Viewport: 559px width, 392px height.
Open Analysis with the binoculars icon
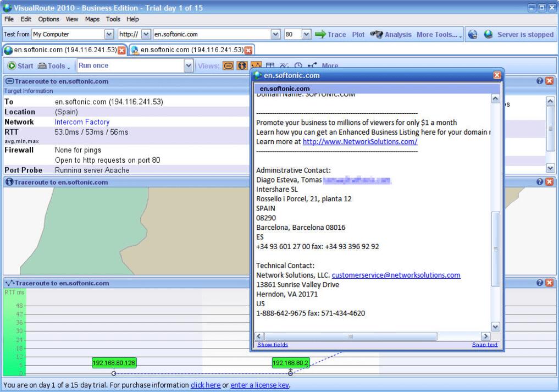(x=390, y=35)
